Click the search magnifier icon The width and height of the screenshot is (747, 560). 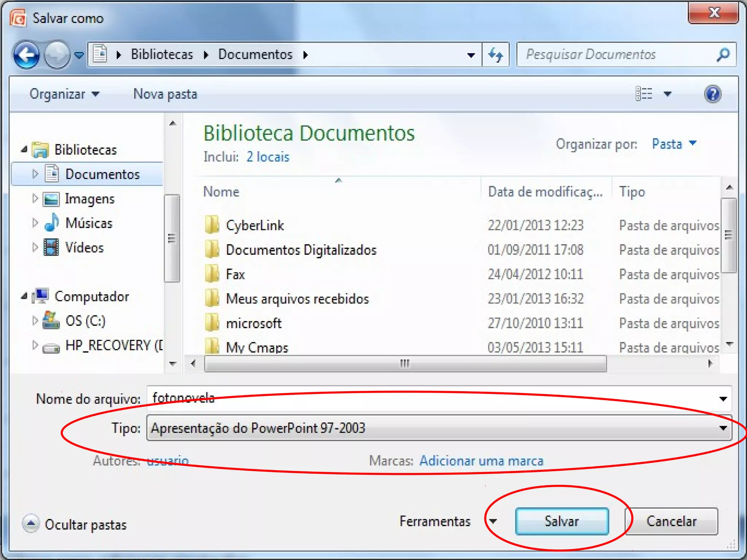[x=723, y=55]
